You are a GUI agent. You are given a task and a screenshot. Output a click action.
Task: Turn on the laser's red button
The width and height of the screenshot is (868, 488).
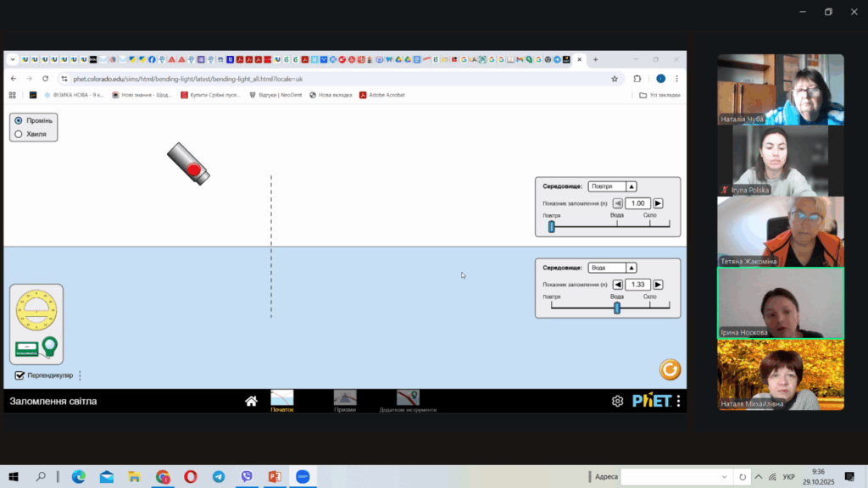[x=193, y=169]
